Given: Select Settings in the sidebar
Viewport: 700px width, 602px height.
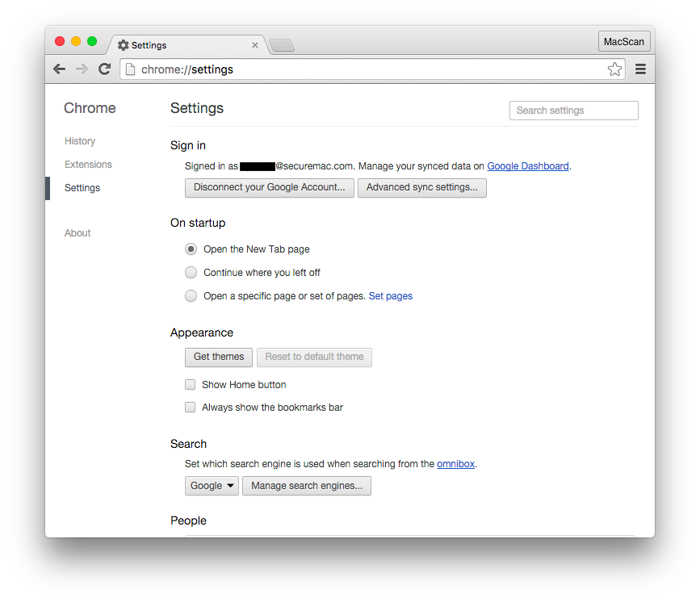Looking at the screenshot, I should click(x=82, y=188).
